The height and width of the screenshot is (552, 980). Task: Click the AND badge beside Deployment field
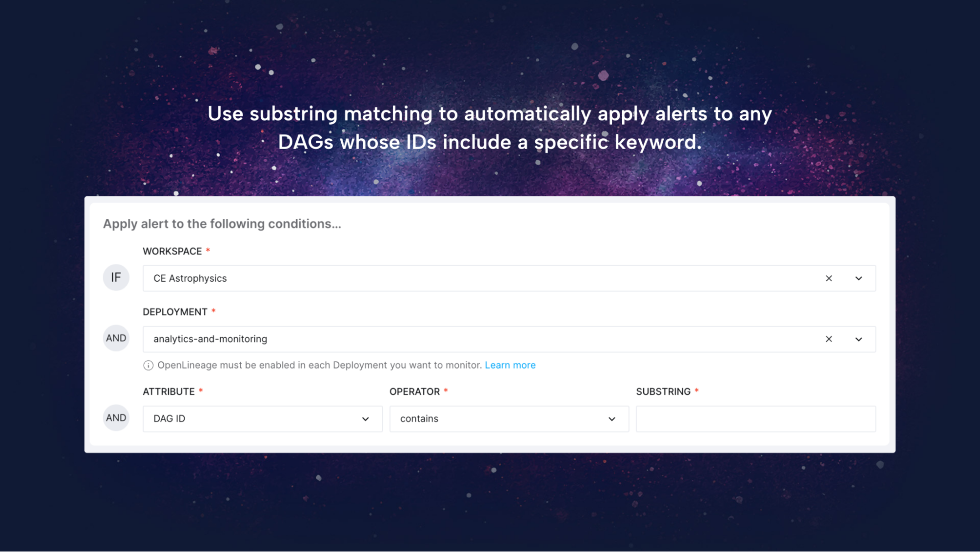[116, 338]
